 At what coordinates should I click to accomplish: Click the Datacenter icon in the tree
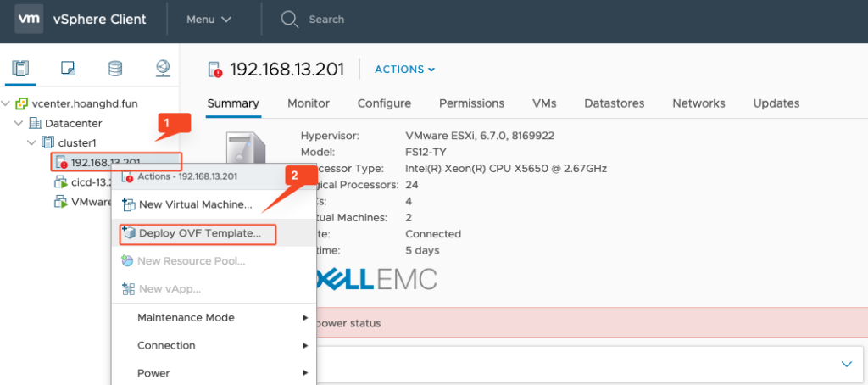coord(35,123)
